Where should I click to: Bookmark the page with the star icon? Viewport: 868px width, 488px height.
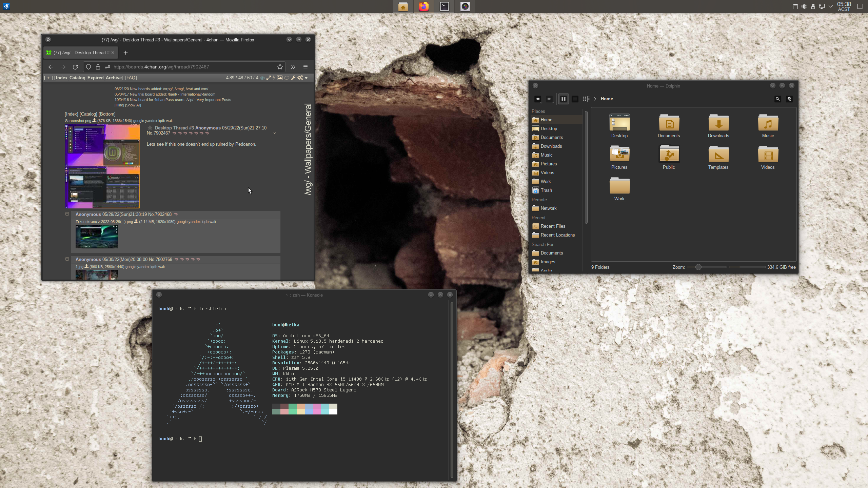tap(280, 67)
